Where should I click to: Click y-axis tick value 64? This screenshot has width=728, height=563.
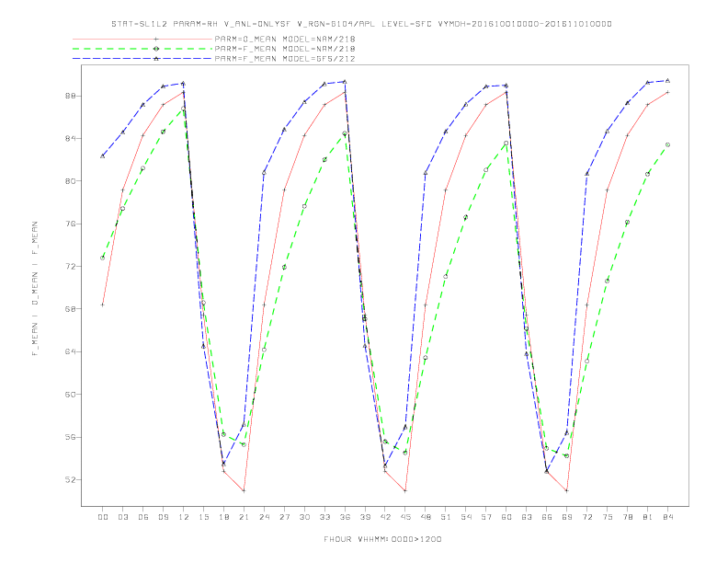(70, 351)
